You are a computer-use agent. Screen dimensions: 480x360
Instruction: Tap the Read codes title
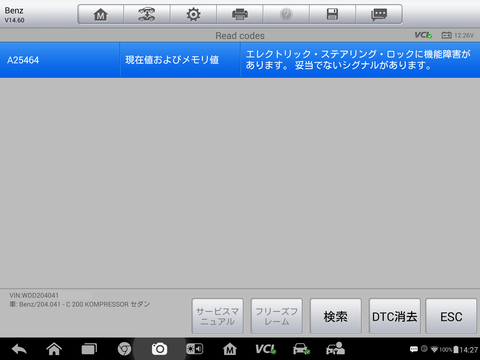coord(240,36)
